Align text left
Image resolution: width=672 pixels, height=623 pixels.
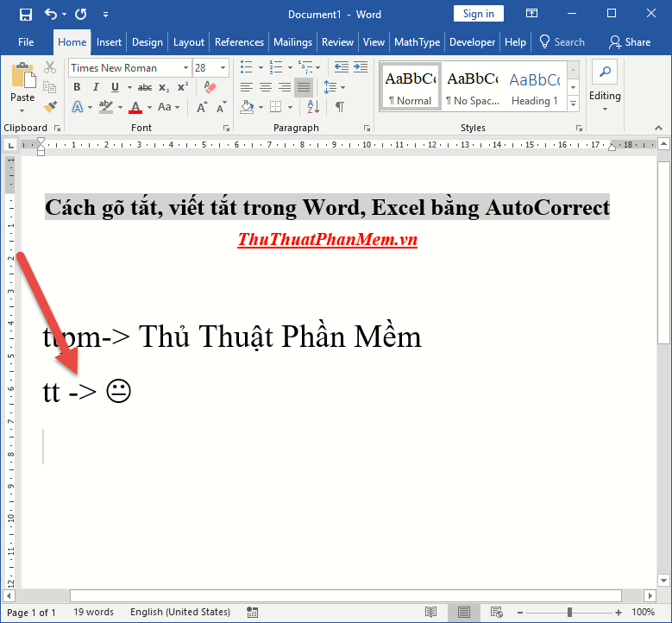(x=247, y=87)
